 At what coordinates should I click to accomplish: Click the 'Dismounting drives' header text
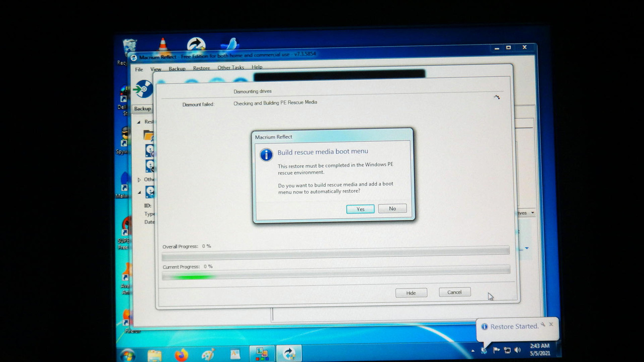point(252,92)
